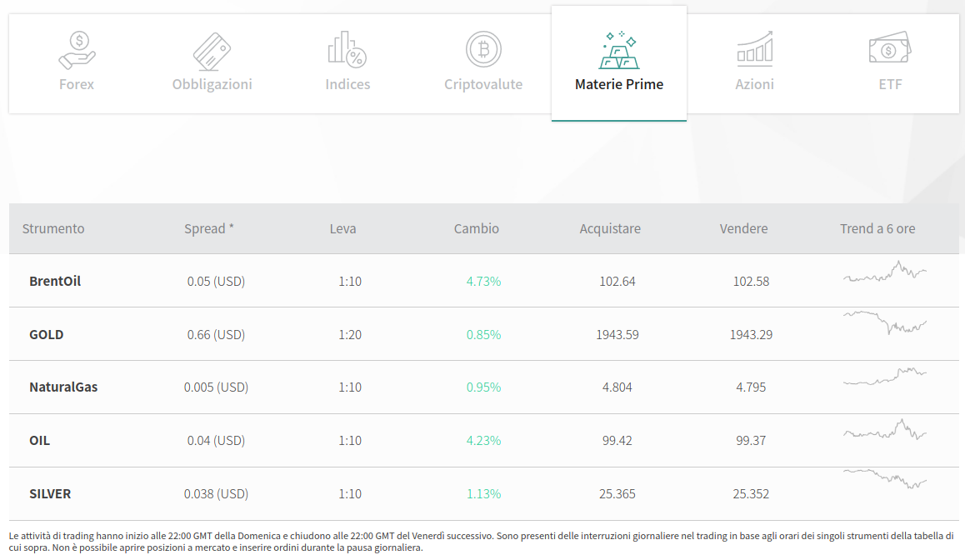This screenshot has height=560, width=965.
Task: Switch to the Criptovalute tab label
Action: tap(483, 84)
